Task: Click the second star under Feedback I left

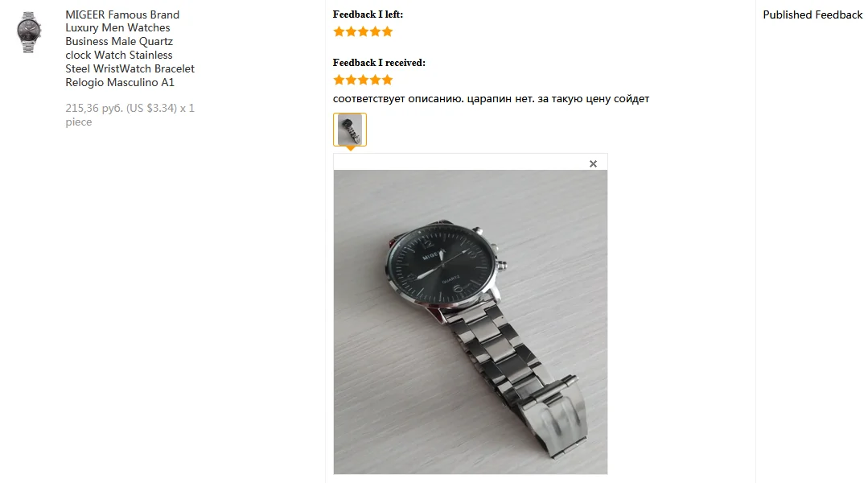Action: [x=351, y=31]
